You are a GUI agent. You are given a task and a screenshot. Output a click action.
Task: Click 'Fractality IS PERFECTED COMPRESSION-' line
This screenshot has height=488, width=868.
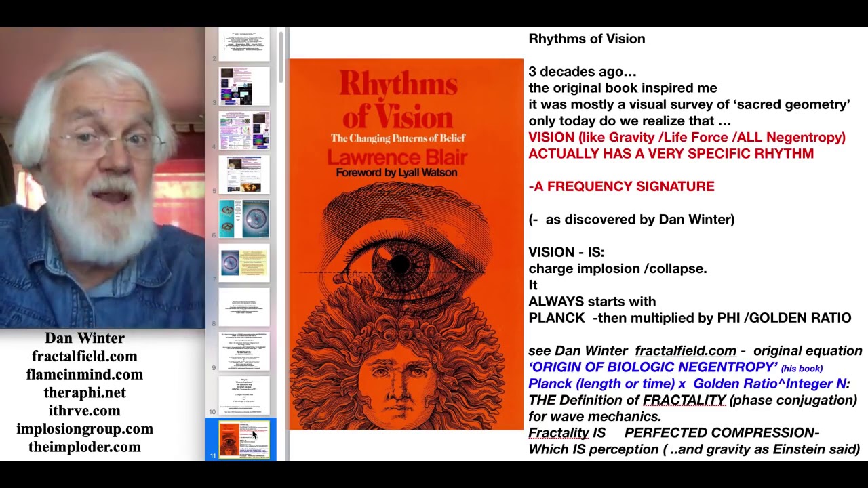point(674,433)
